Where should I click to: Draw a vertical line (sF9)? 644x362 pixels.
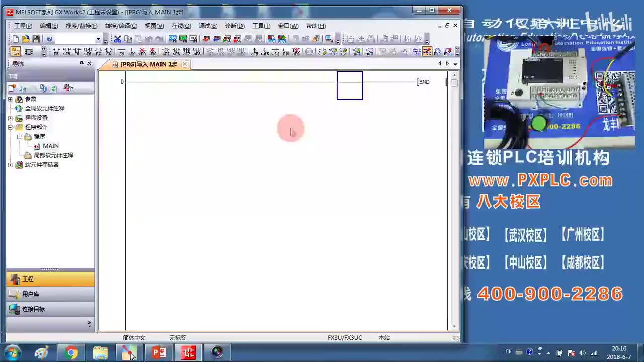(132, 51)
